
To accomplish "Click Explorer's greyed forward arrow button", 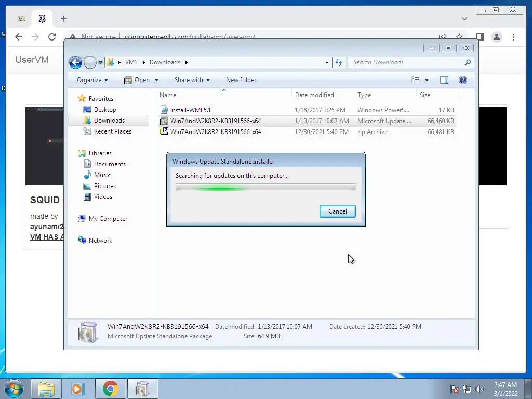I will tap(90, 62).
